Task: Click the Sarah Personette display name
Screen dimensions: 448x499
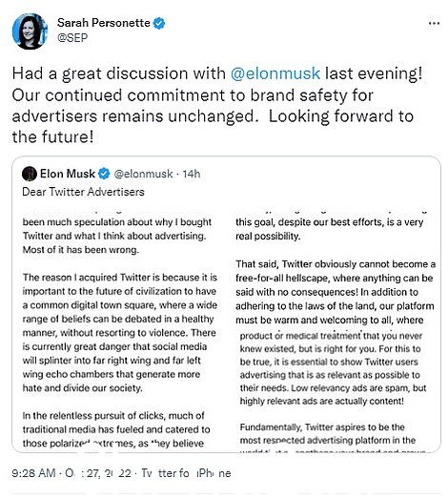Action: point(103,23)
